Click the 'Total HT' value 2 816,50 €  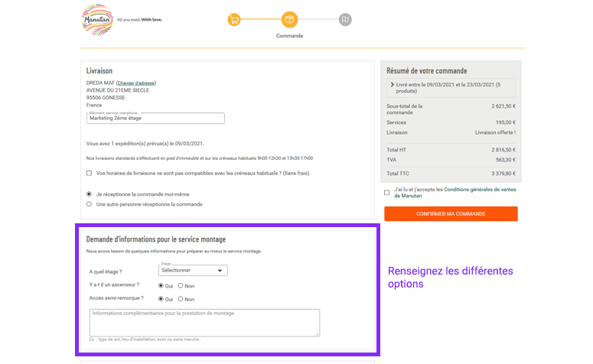[503, 150]
